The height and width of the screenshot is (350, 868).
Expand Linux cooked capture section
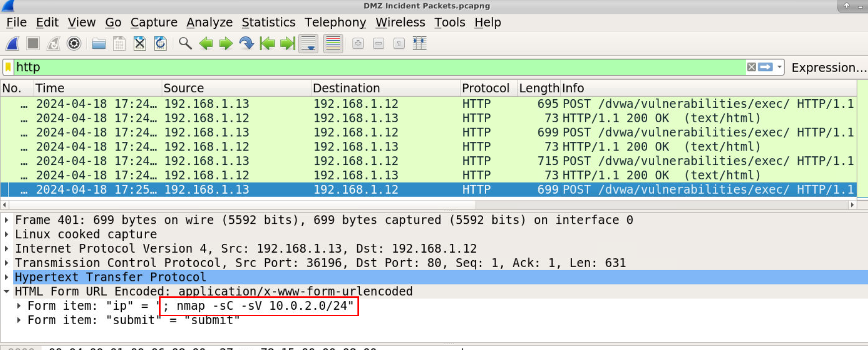[x=6, y=234]
